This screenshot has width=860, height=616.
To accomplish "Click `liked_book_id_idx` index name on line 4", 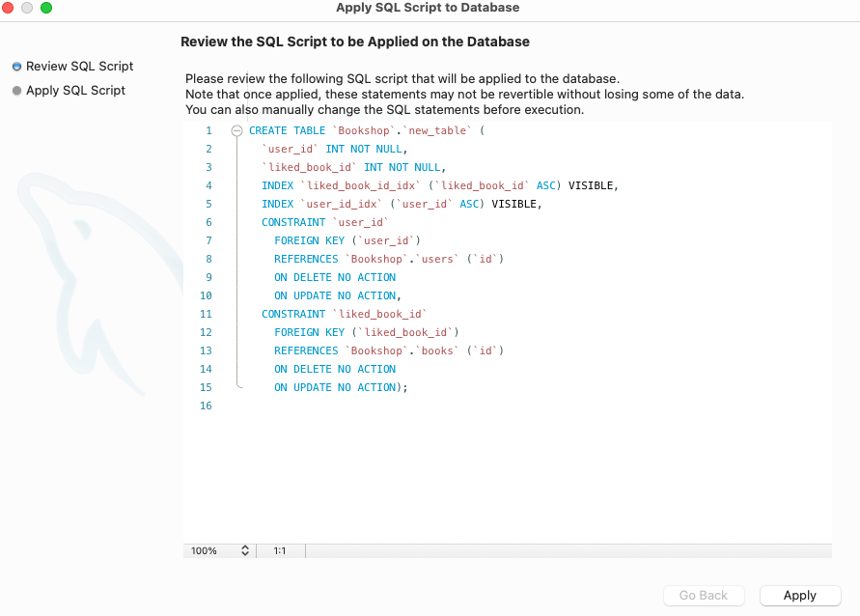I will click(x=360, y=186).
